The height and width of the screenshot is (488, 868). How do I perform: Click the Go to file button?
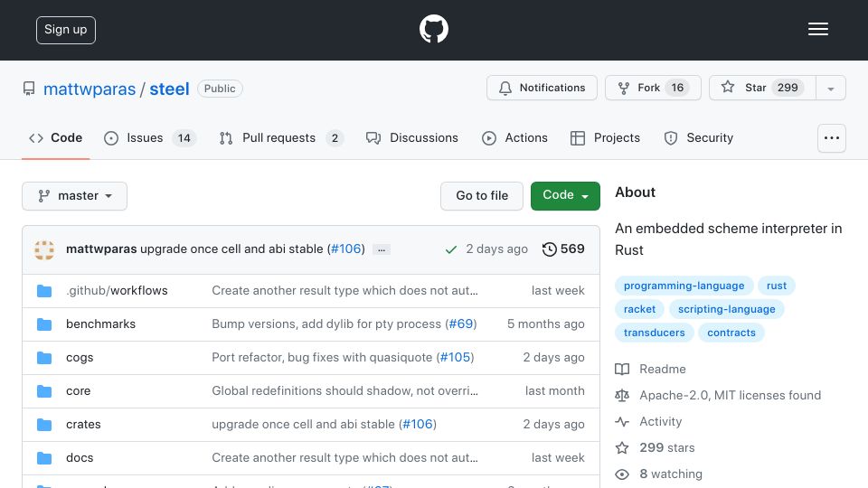tap(482, 196)
